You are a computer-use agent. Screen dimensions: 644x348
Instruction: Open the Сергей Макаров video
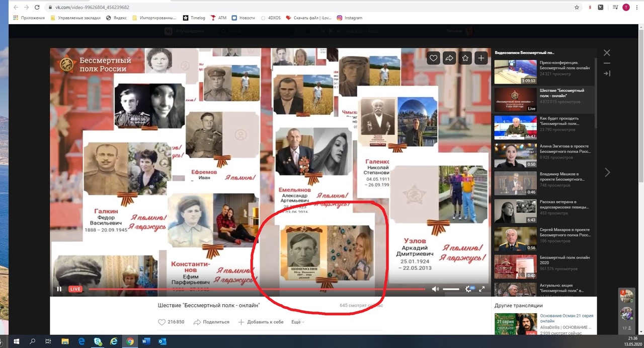click(515, 239)
